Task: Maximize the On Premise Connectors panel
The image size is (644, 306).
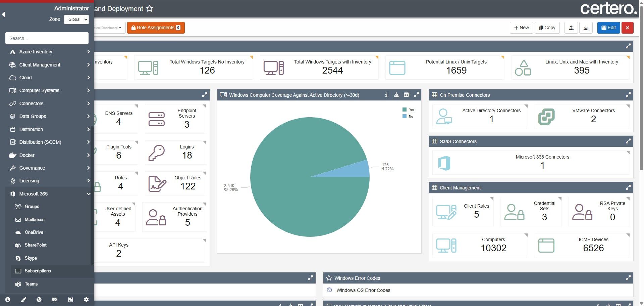Action: (628, 95)
